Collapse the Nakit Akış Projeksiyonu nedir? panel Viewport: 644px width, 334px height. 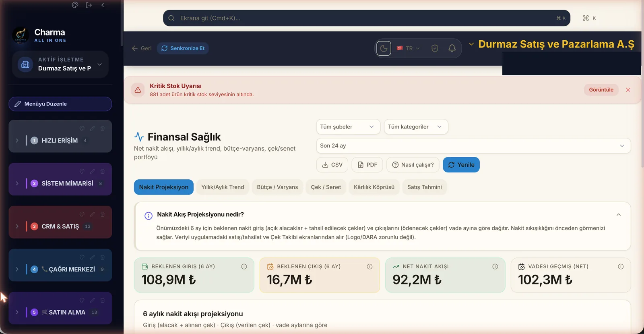618,215
